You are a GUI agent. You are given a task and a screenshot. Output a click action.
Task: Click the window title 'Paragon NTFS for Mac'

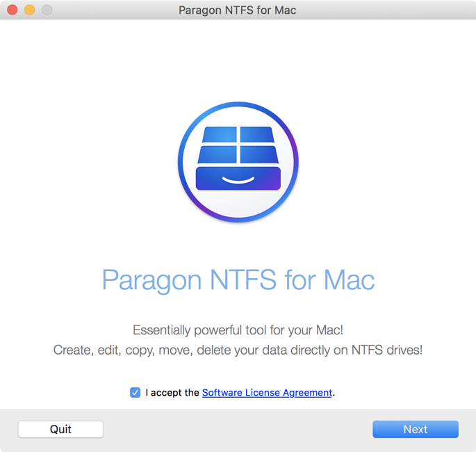238,10
